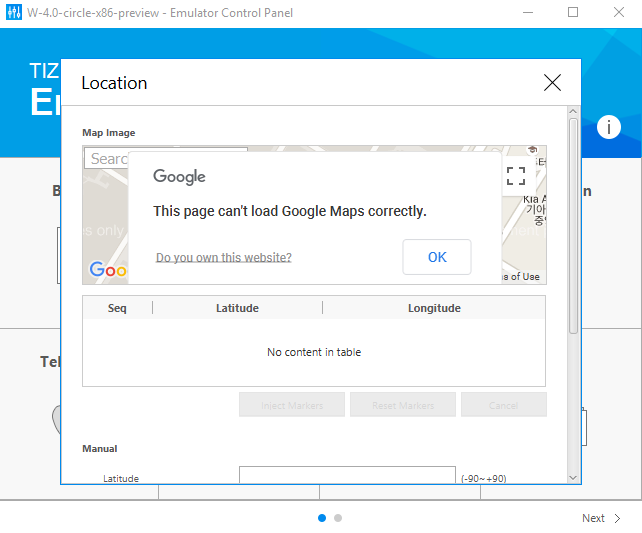Click the Google logo on the map
Viewport: 642px width, 533px height.
(x=106, y=270)
